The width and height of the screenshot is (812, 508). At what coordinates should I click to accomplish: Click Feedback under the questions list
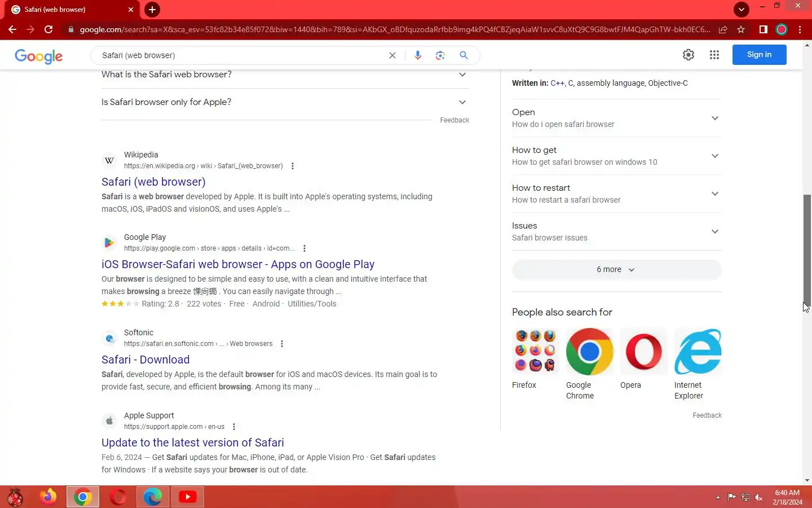pyautogui.click(x=454, y=120)
